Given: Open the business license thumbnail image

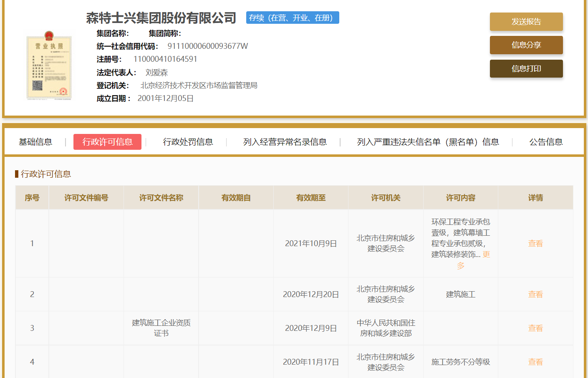Looking at the screenshot, I should pos(49,66).
